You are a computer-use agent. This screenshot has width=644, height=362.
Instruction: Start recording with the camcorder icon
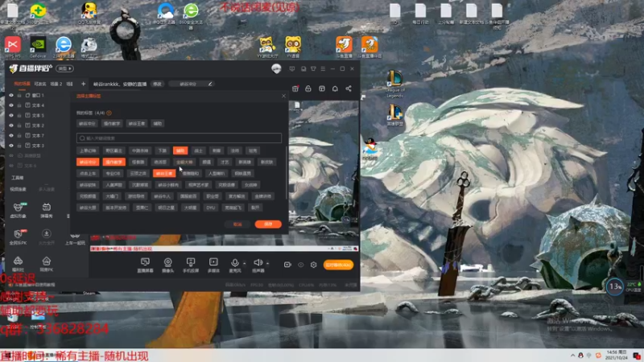(287, 265)
